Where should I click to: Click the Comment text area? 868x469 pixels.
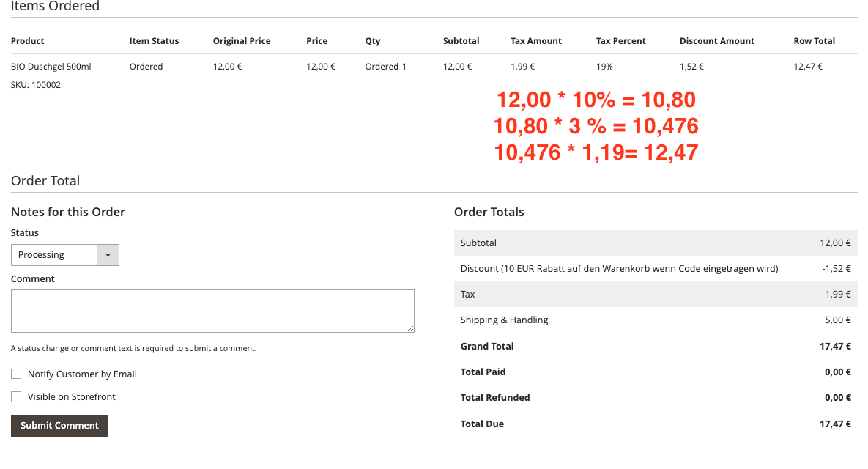(212, 310)
